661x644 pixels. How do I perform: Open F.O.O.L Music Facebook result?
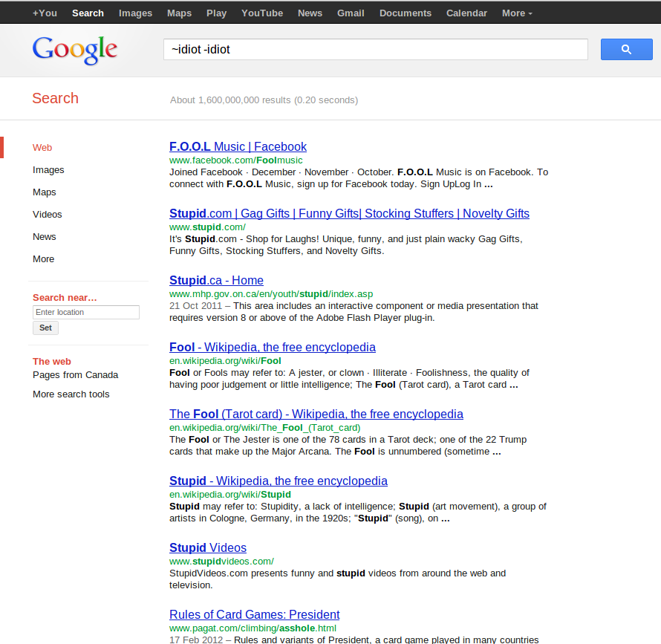tap(238, 147)
